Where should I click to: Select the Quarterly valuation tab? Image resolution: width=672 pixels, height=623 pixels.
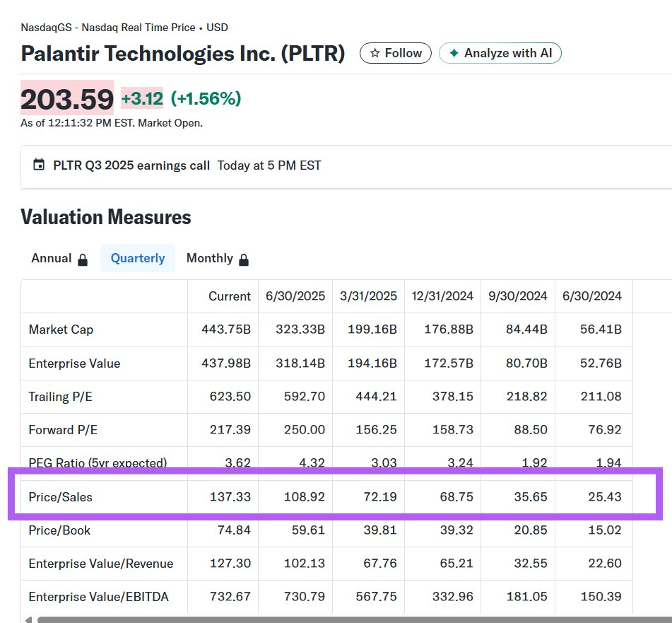coord(138,258)
